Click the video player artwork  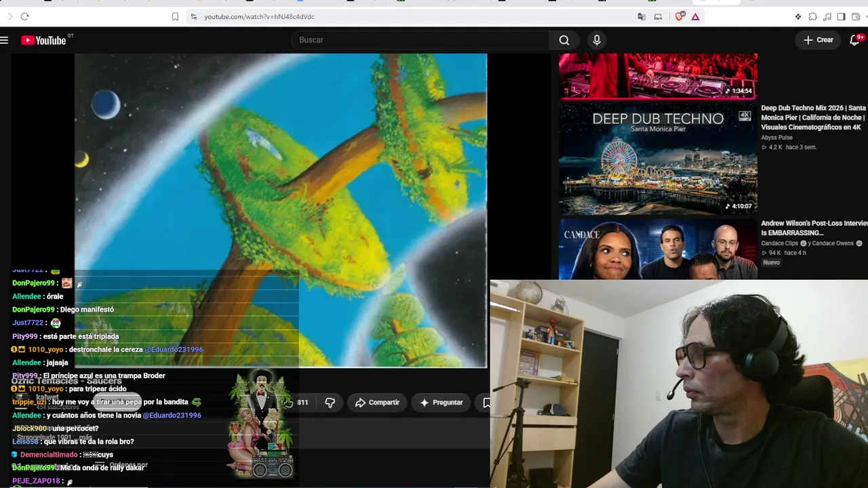281,210
